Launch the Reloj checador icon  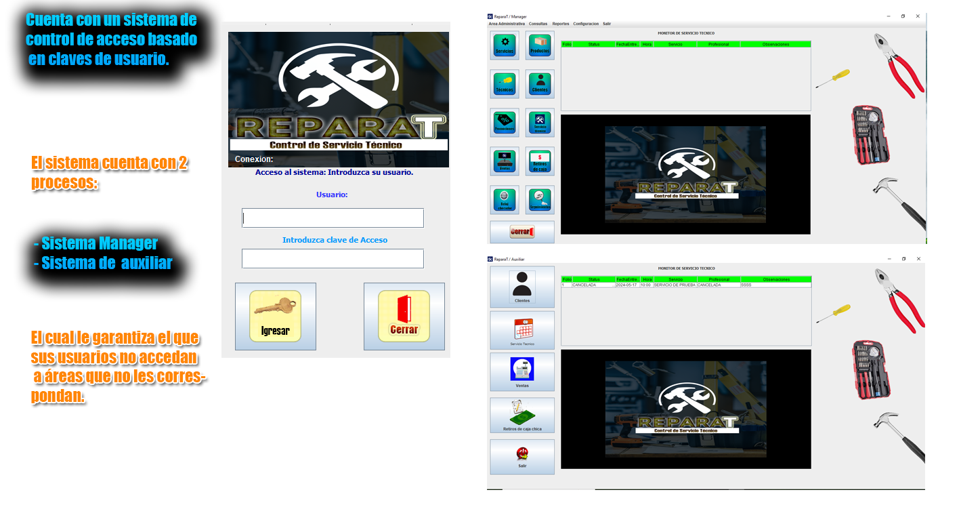(505, 200)
